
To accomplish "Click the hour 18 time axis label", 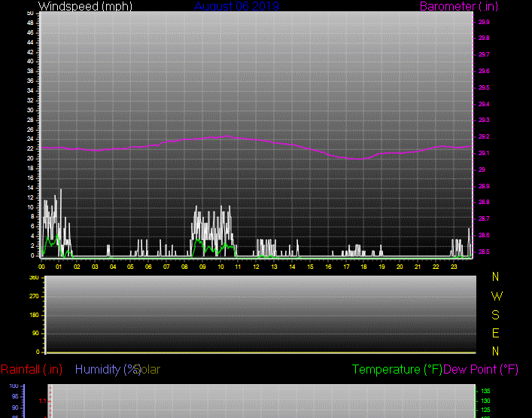I will (363, 267).
